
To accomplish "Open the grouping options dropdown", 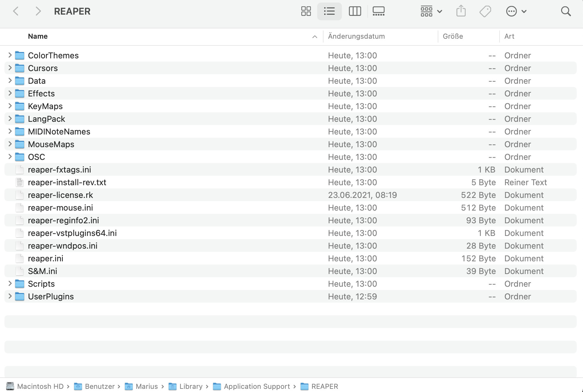I will 431,11.
